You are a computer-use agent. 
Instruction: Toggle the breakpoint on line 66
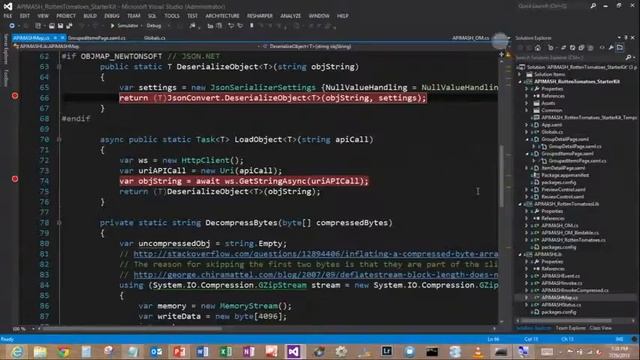15,96
